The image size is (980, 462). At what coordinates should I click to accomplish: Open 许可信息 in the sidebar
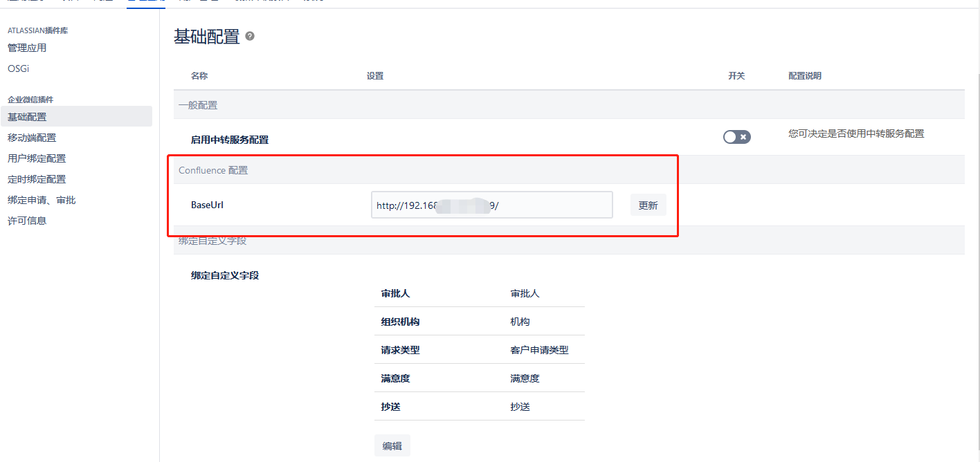tap(27, 221)
